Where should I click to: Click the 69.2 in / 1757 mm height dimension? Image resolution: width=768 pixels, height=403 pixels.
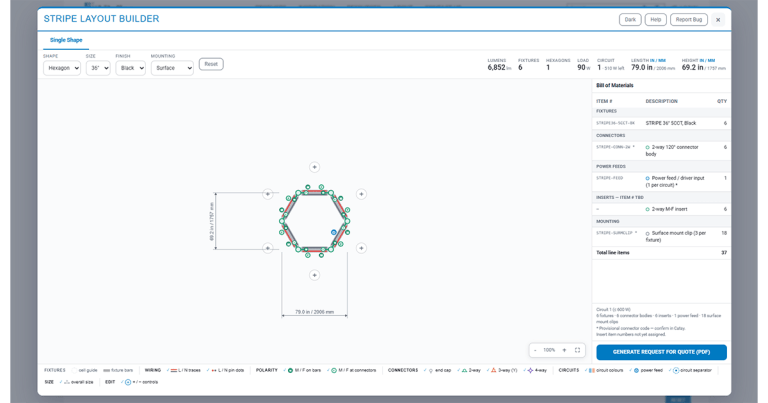[212, 221]
